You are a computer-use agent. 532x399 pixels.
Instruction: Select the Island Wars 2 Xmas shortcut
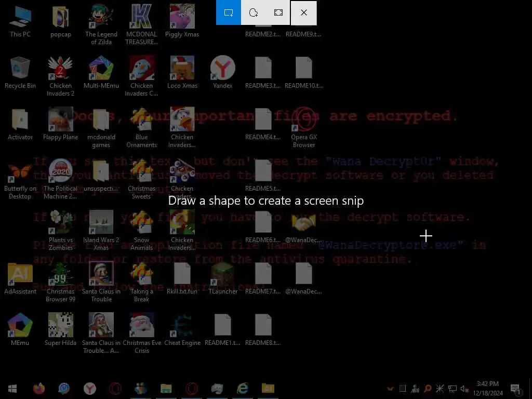(101, 231)
